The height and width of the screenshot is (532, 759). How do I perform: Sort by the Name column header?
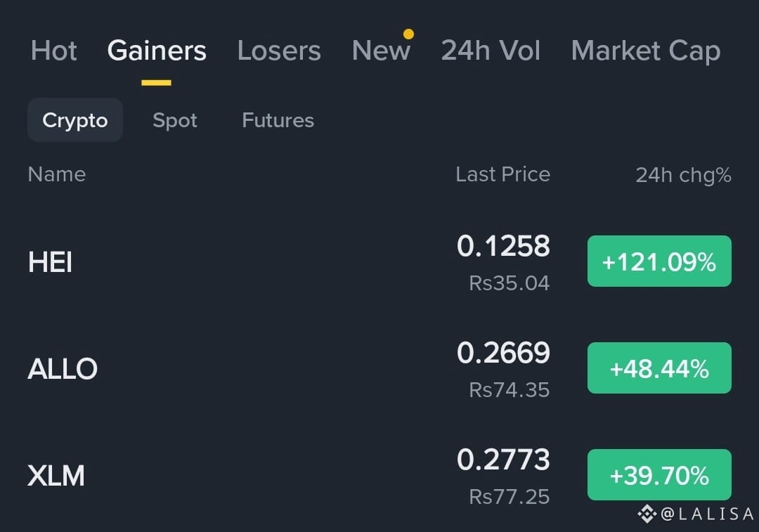(57, 174)
